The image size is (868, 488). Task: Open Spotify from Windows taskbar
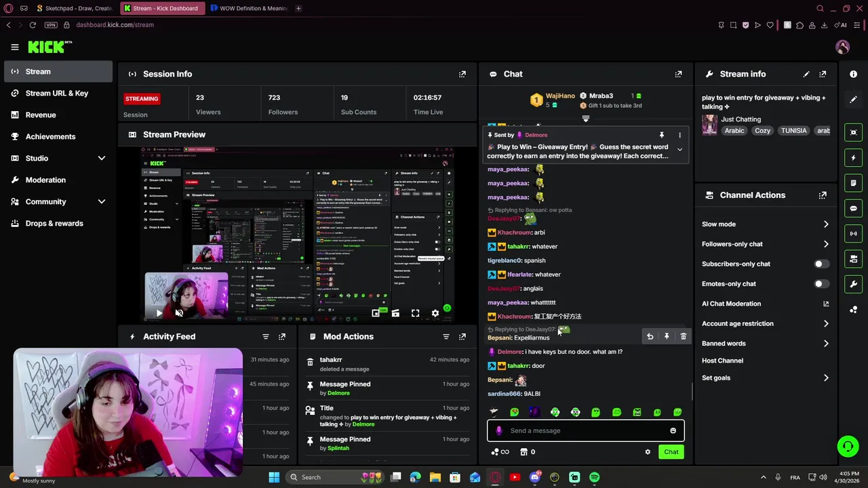tap(594, 477)
